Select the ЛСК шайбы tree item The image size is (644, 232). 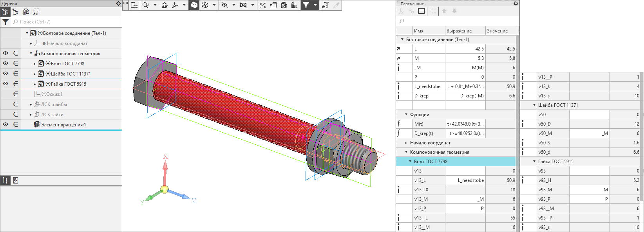(x=54, y=104)
